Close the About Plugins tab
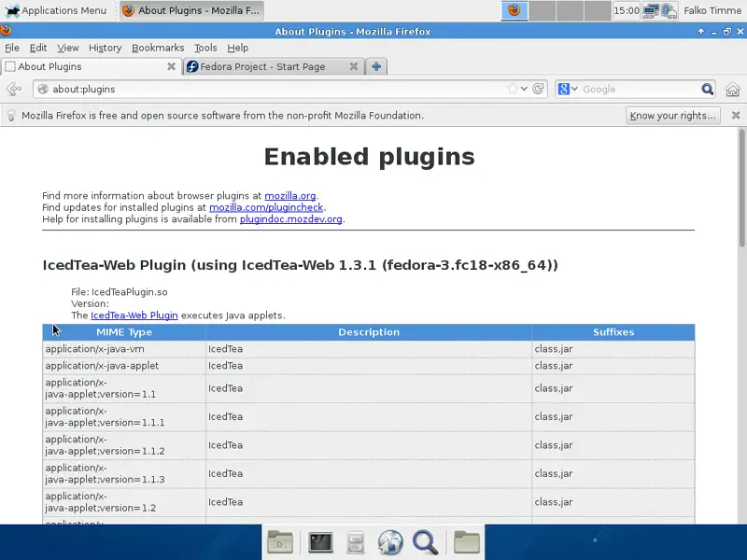 [x=171, y=66]
